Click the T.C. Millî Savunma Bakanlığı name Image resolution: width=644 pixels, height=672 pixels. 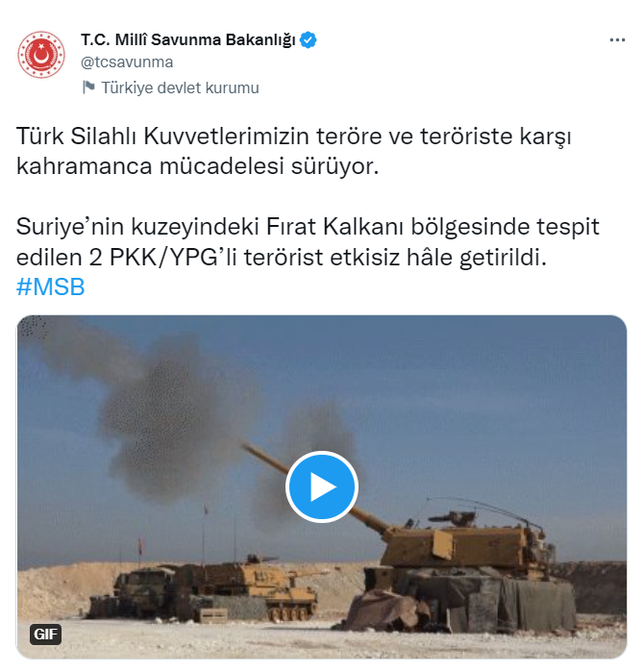coord(188,39)
